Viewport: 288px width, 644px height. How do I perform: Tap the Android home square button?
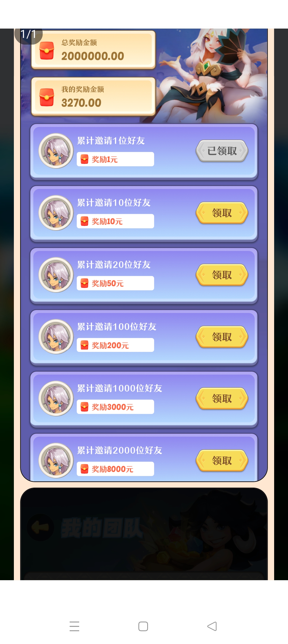(x=143, y=626)
